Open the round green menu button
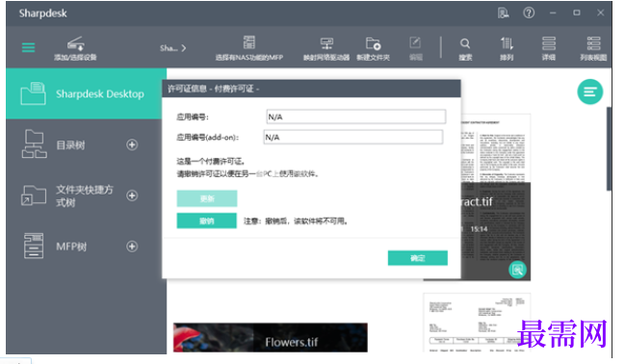This screenshot has height=364, width=625. coord(590,91)
